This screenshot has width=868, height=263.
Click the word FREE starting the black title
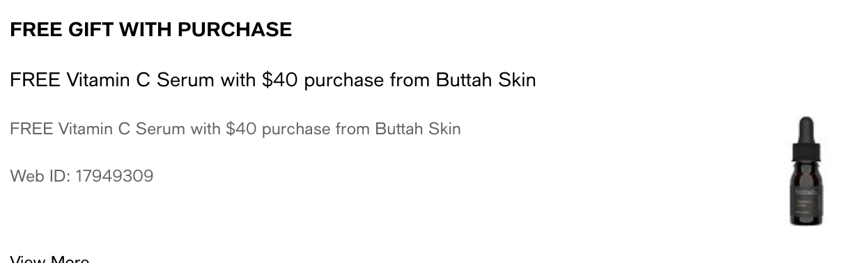[36, 80]
